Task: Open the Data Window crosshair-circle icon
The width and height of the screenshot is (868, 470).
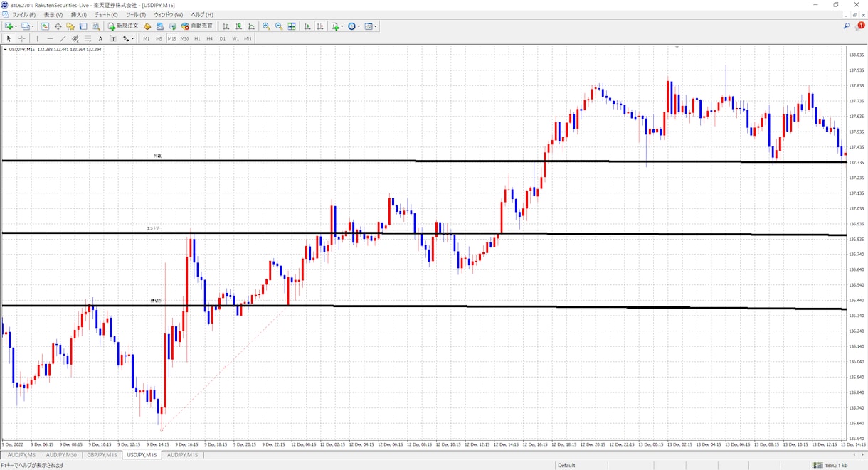Action: click(58, 26)
